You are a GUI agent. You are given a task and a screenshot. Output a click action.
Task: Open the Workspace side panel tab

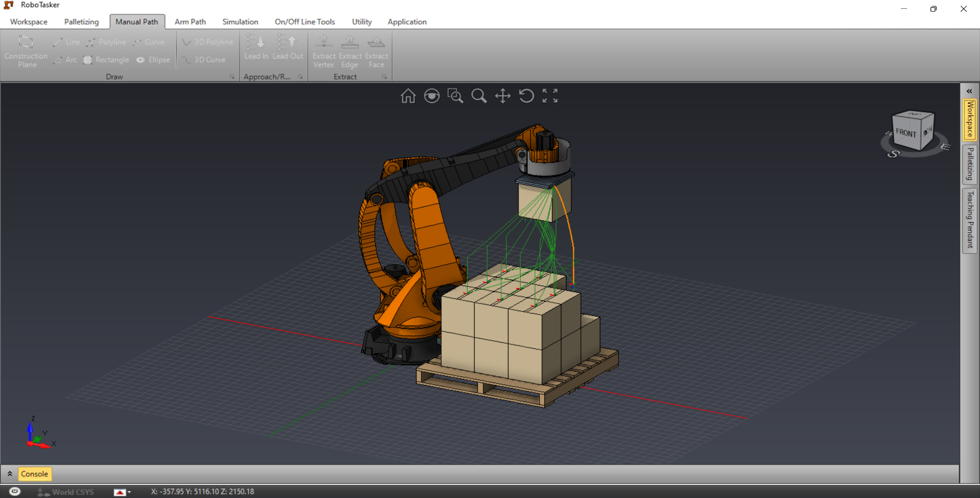(x=970, y=120)
